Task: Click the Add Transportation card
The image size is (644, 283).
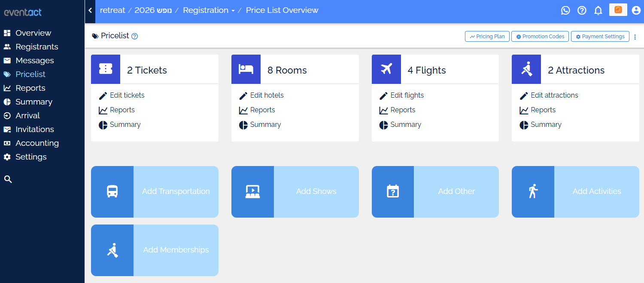Action: tap(155, 191)
